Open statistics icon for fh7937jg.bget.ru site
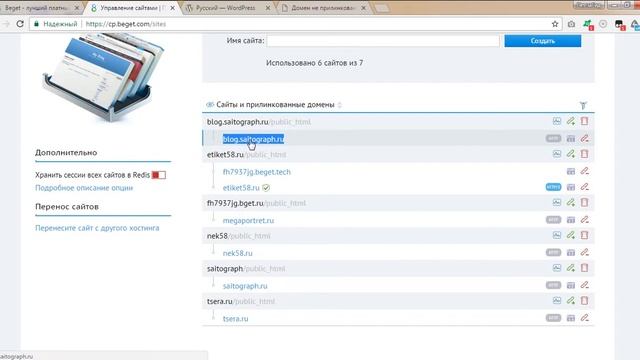The height and width of the screenshot is (360, 640). [x=557, y=202]
